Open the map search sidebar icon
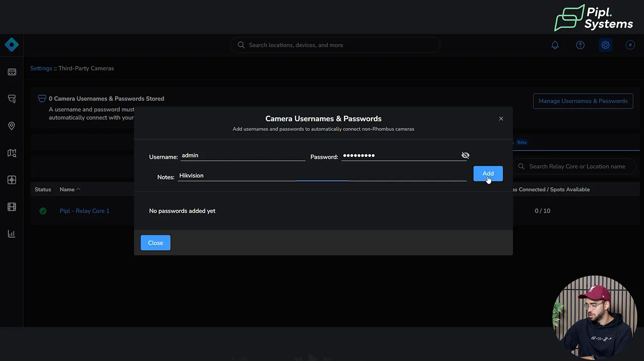 [x=12, y=153]
